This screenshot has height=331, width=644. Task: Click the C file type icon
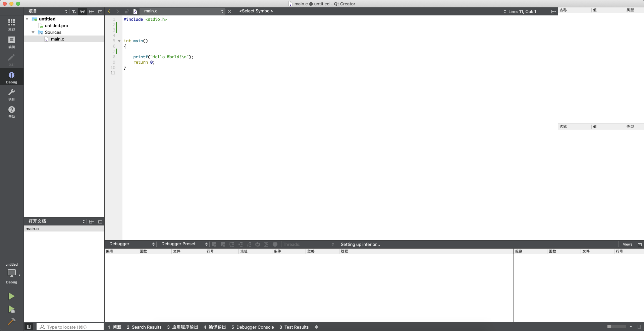pos(135,11)
